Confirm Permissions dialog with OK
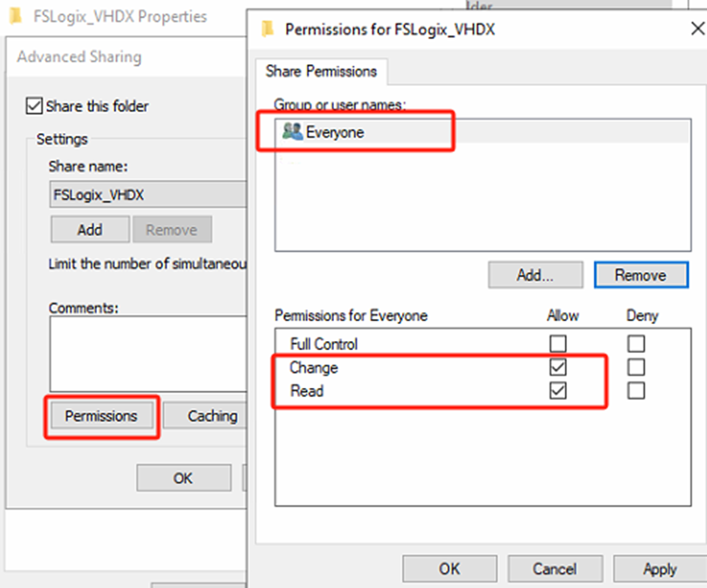The image size is (707, 588). [x=450, y=569]
